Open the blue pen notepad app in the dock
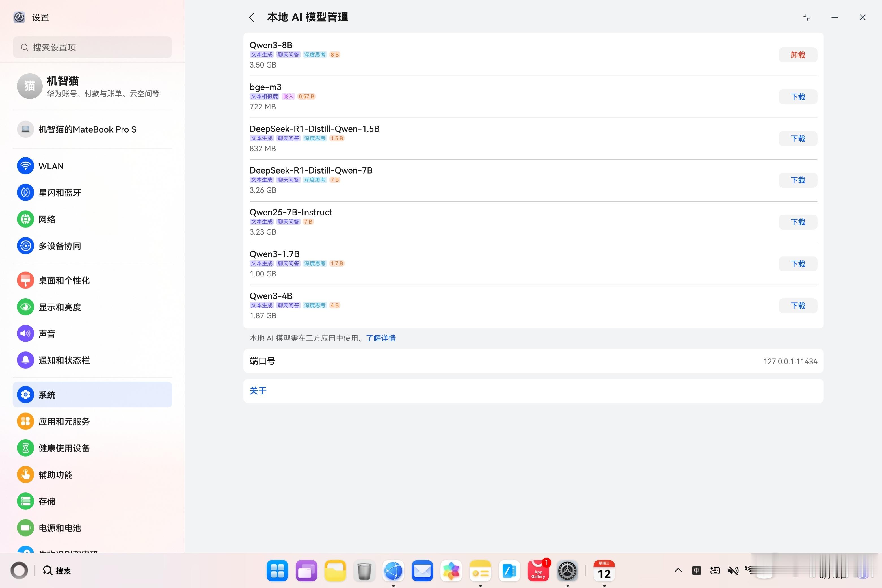The height and width of the screenshot is (588, 882). point(509,571)
